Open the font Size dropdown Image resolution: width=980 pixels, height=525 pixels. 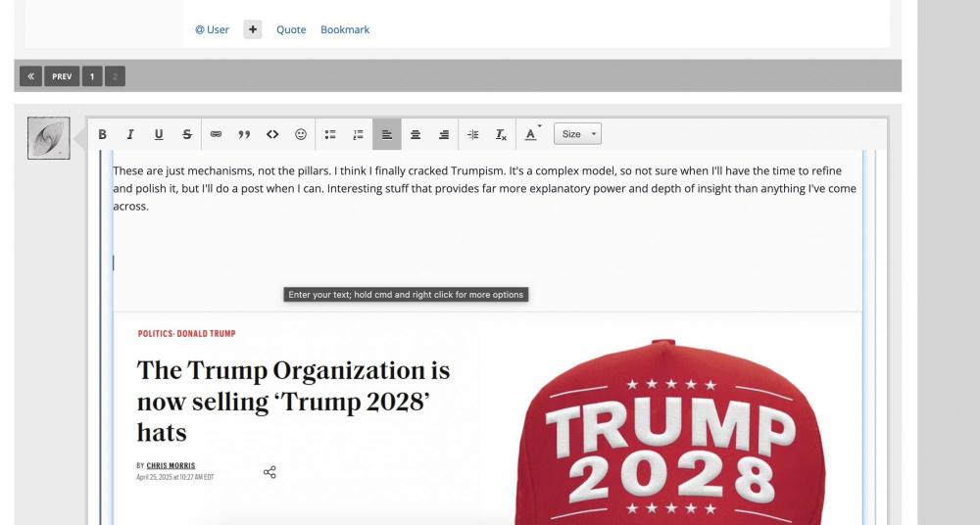(577, 134)
